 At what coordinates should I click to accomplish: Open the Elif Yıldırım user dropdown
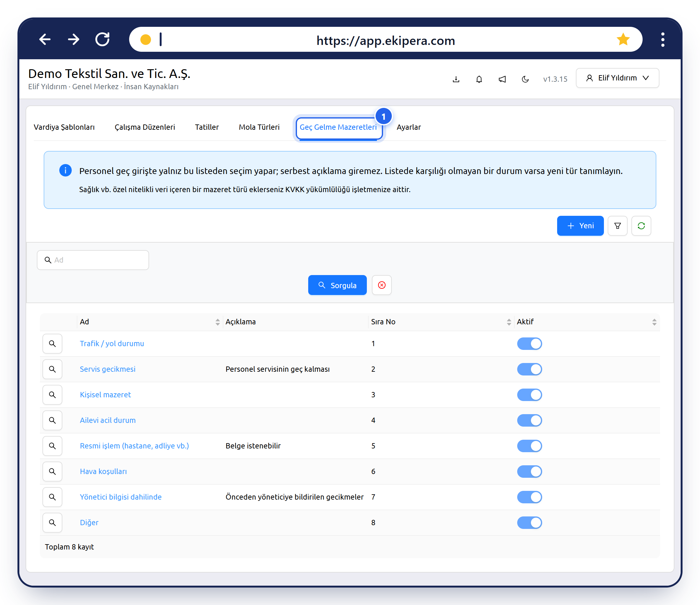[x=617, y=78]
